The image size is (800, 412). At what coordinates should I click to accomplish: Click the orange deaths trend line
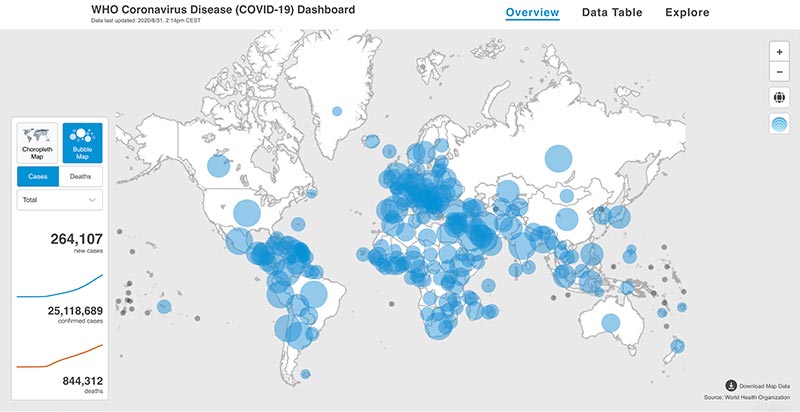tap(60, 356)
